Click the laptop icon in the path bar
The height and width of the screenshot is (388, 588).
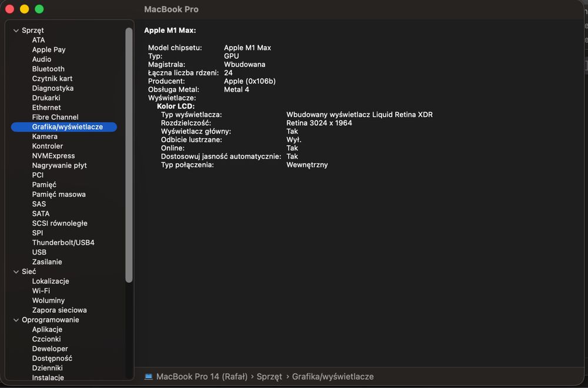click(x=149, y=376)
